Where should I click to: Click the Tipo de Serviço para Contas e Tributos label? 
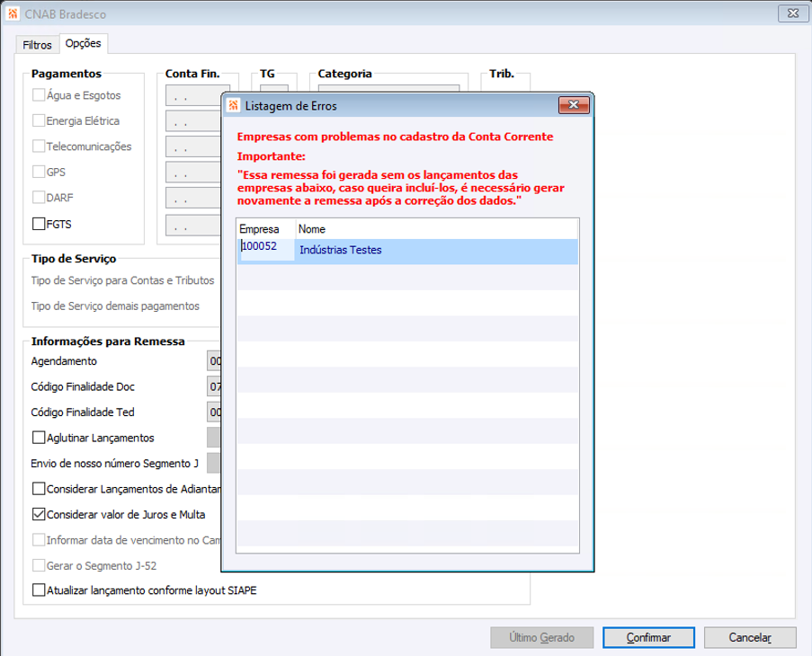[x=122, y=280]
